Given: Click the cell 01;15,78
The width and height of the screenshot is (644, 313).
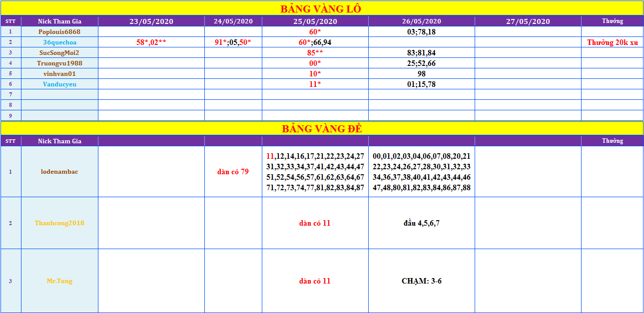Looking at the screenshot, I should [x=422, y=84].
